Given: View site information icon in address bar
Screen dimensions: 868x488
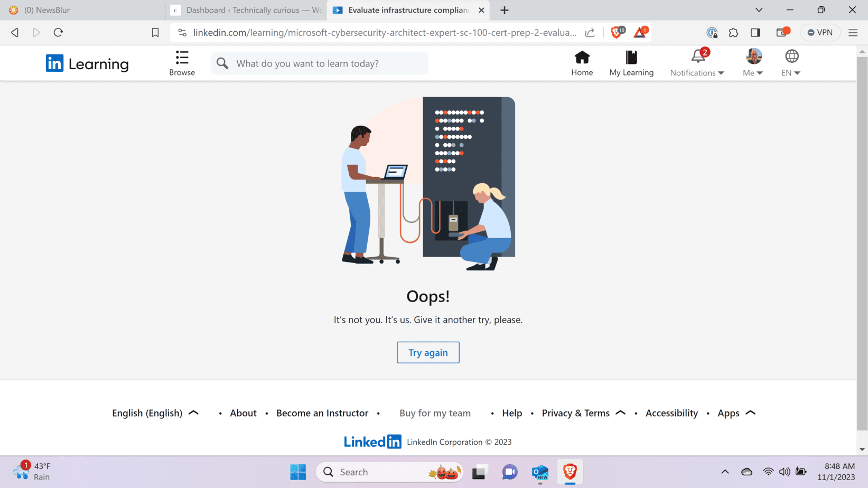Looking at the screenshot, I should tap(182, 33).
